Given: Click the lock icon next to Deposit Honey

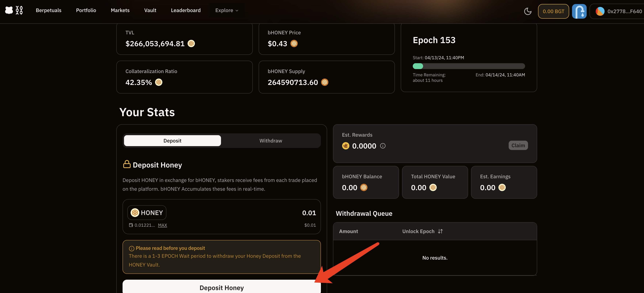Looking at the screenshot, I should (127, 164).
